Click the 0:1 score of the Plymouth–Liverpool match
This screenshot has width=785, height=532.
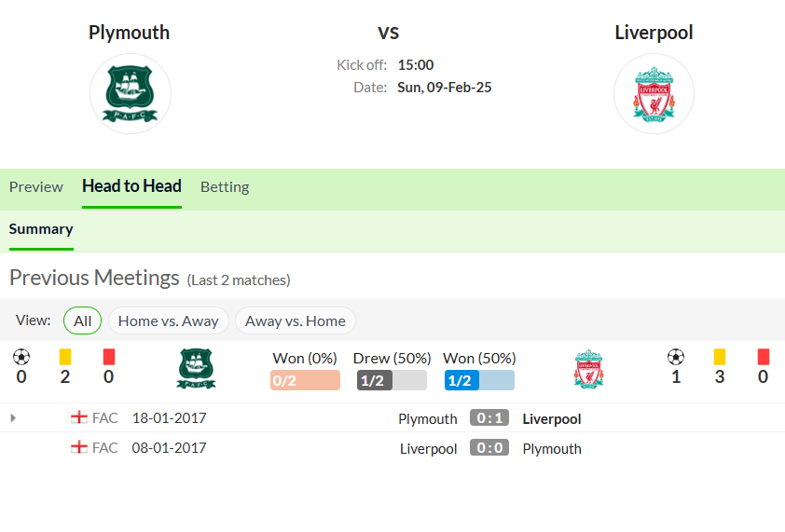(489, 418)
